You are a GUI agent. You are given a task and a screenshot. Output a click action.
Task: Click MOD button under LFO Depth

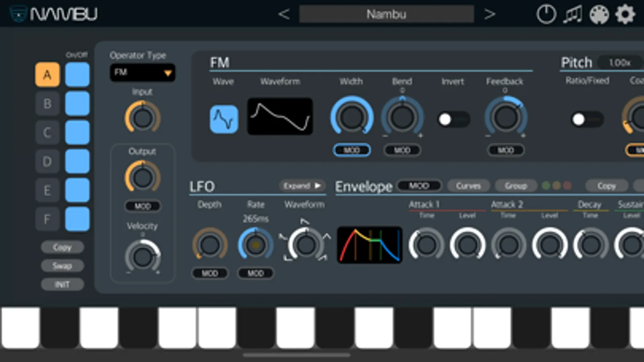point(209,273)
